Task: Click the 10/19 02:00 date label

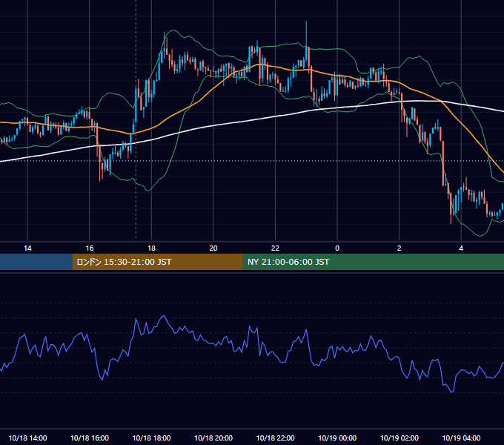Action: (x=399, y=438)
